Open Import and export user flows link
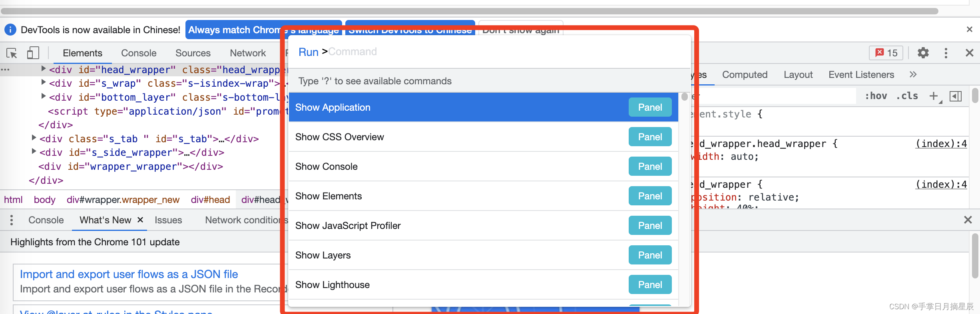 (x=129, y=274)
